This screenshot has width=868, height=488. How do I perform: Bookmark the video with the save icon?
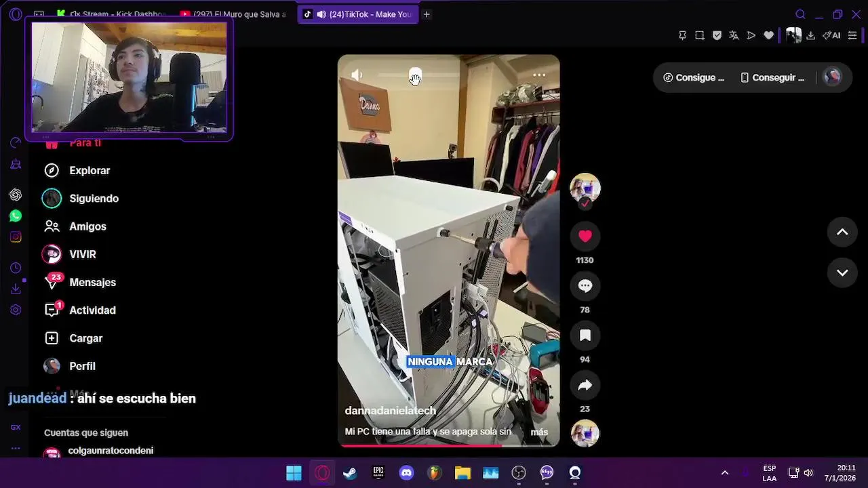coord(585,335)
